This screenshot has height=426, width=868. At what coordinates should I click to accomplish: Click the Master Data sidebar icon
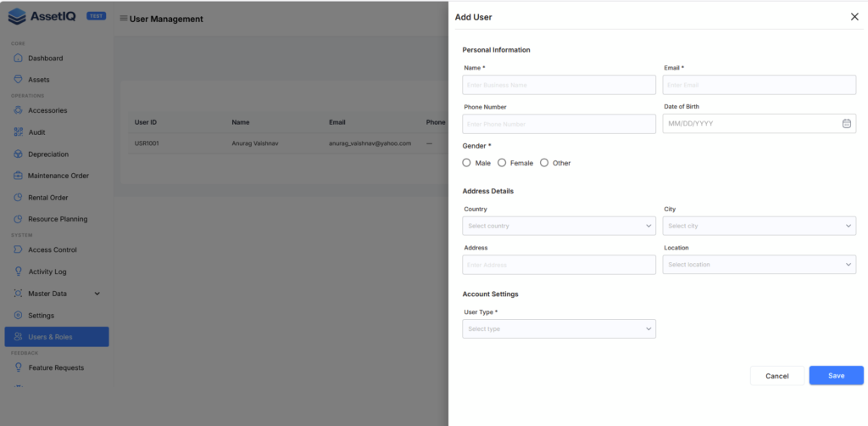[x=18, y=294]
